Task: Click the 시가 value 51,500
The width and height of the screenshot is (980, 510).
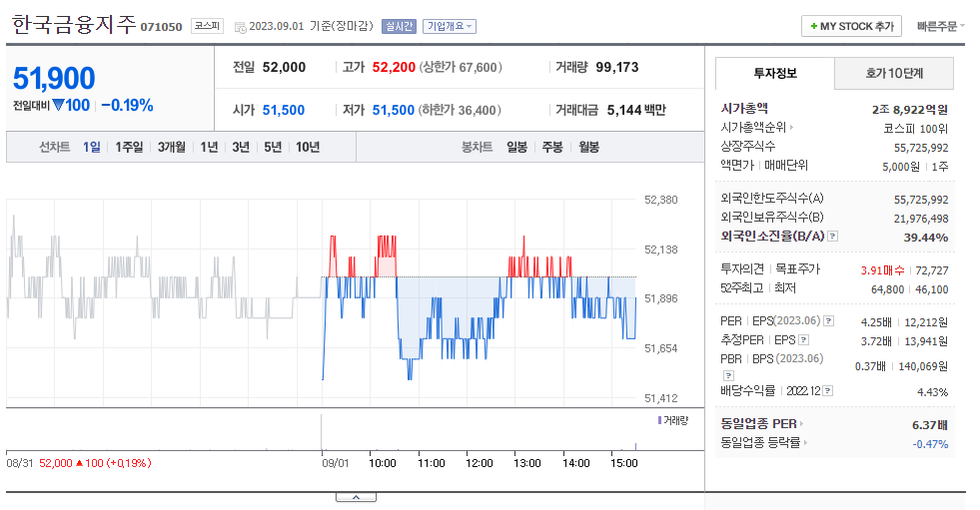Action: 283,110
